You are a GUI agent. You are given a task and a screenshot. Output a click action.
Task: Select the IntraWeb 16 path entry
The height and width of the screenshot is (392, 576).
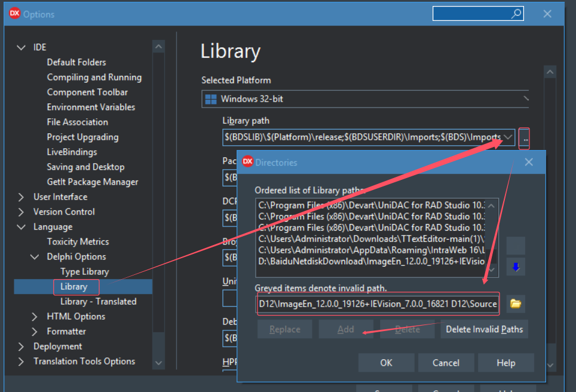[371, 250]
